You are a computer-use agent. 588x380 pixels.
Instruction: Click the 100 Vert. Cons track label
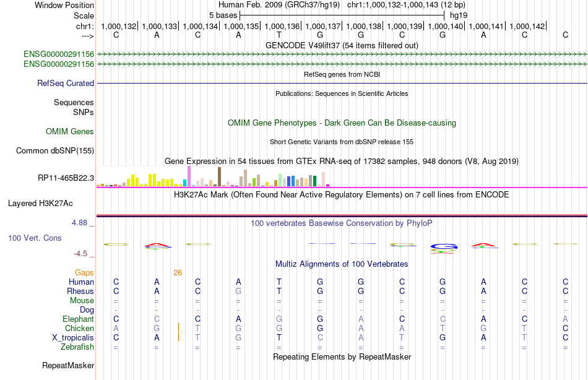35,238
